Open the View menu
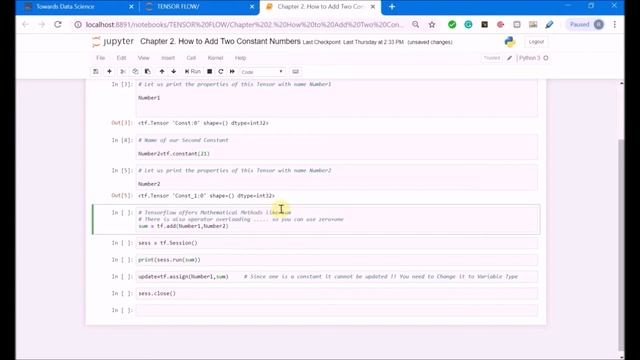Screen dimensions: 640x360 (x=143, y=58)
